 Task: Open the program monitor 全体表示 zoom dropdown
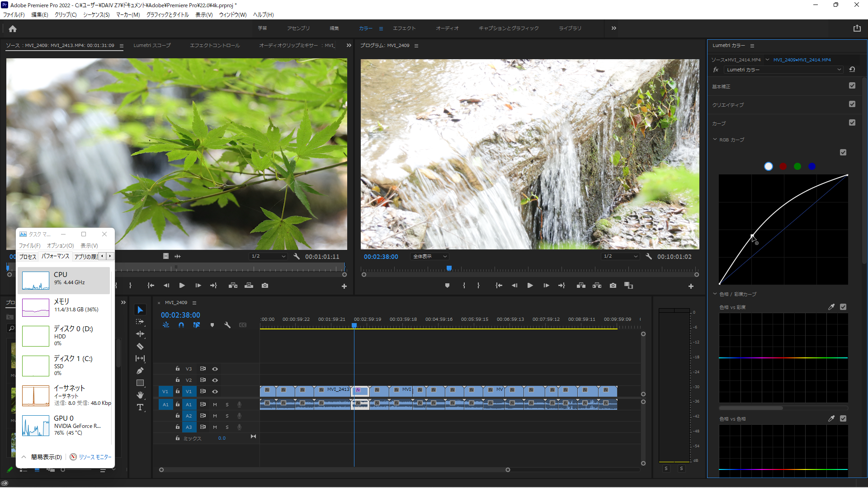point(429,256)
